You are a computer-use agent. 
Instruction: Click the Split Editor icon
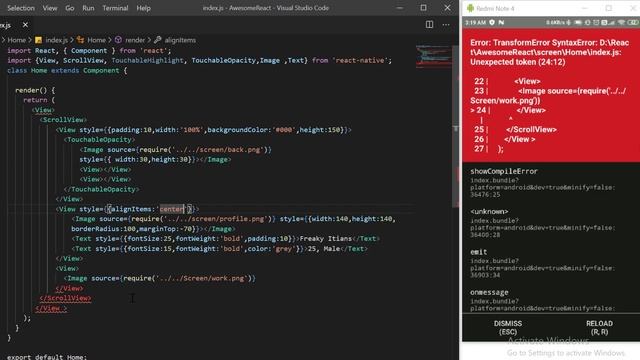(x=429, y=24)
